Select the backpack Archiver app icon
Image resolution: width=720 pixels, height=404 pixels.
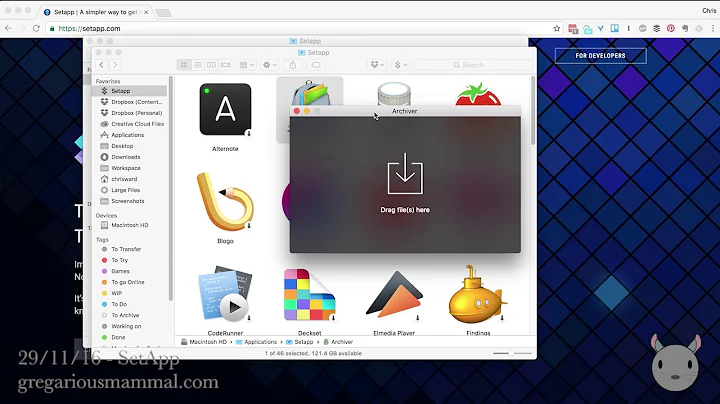(310, 93)
